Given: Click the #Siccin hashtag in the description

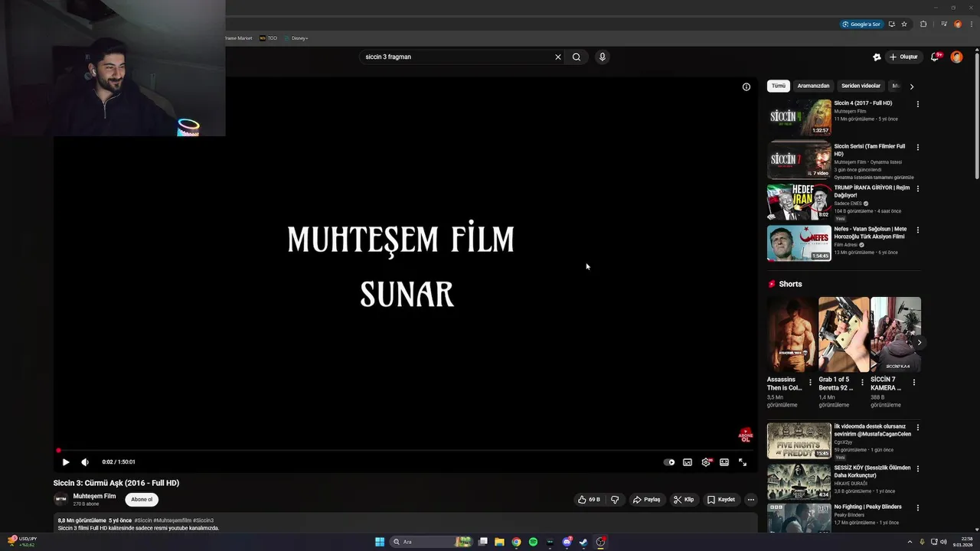Looking at the screenshot, I should 142,520.
